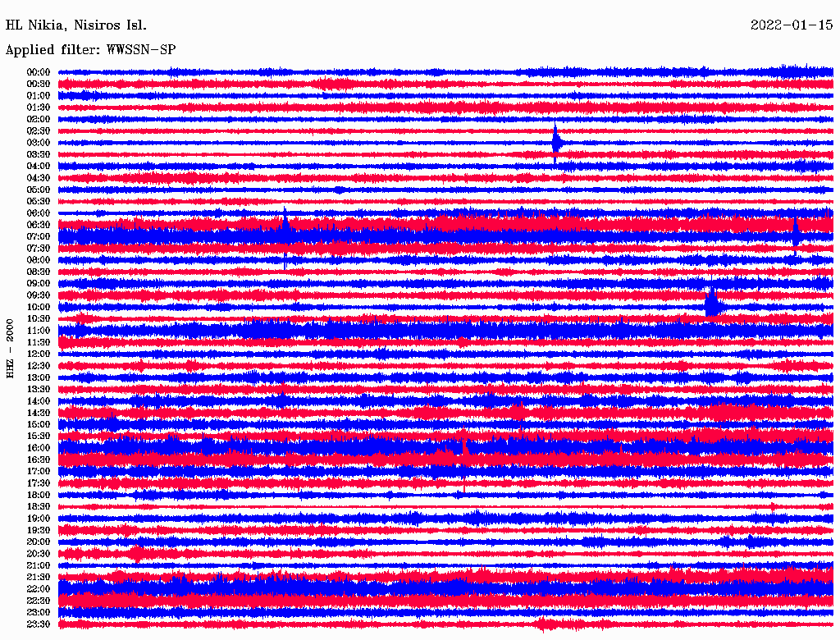Select the 10:00 time label
The height and width of the screenshot is (640, 840).
(39, 307)
